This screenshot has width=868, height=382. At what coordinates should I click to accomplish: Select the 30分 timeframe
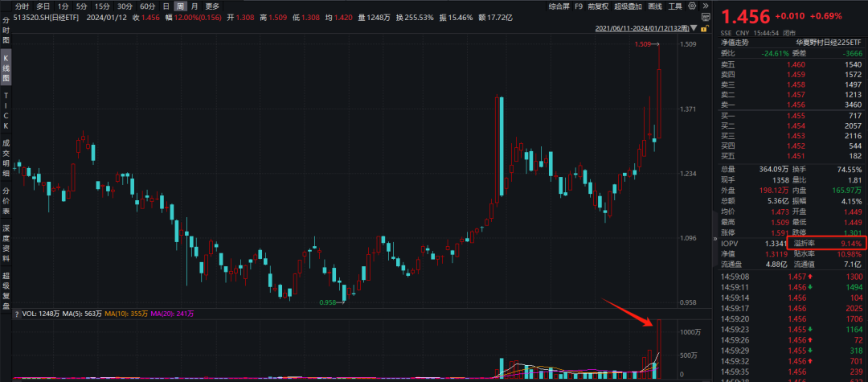[x=125, y=6]
